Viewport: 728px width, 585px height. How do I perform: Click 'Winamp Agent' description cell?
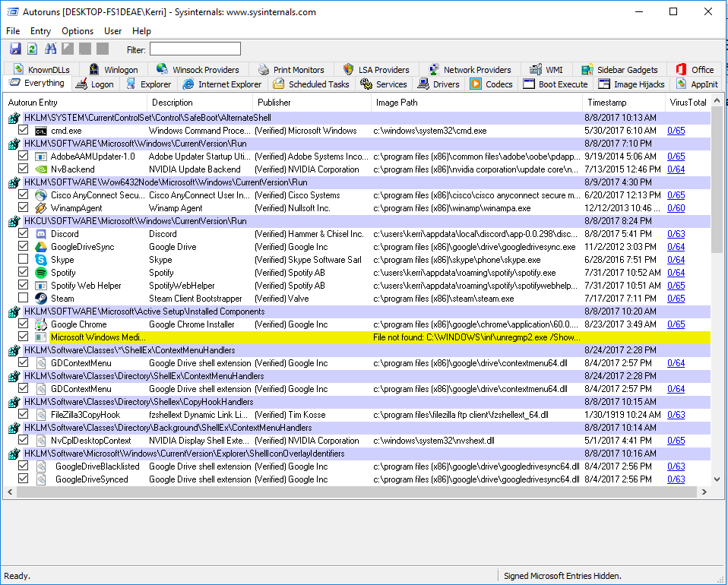[176, 208]
